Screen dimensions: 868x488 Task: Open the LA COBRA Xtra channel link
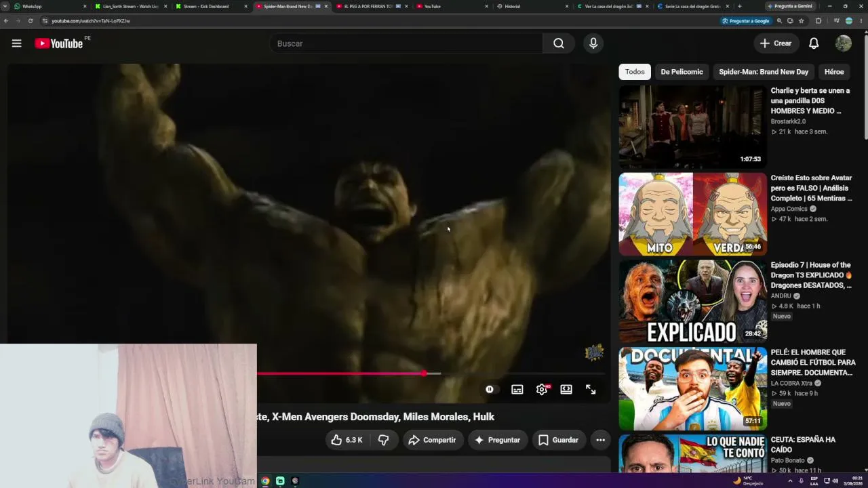pyautogui.click(x=791, y=384)
